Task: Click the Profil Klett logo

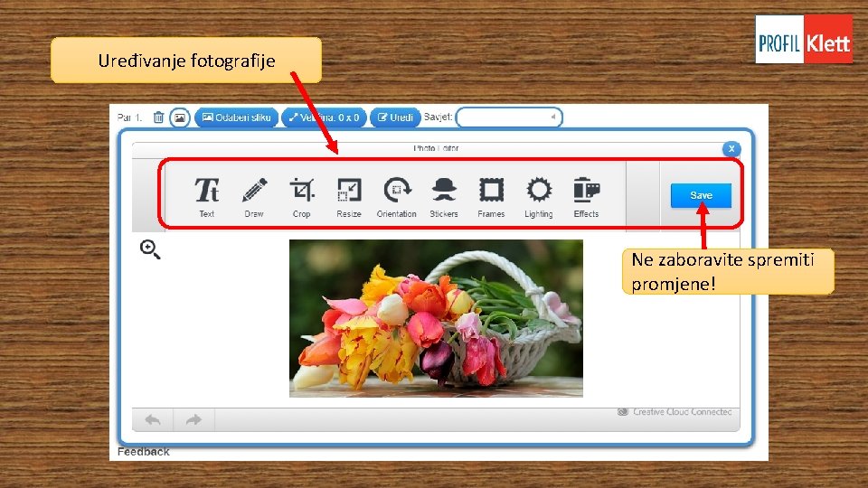Action: tap(804, 39)
